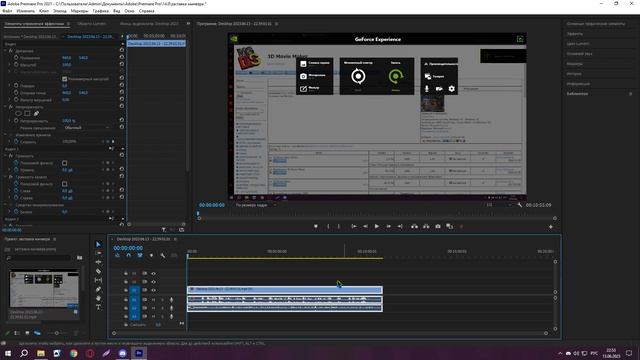Click project panel thumbnail zoom slider
This screenshot has width=640, height=360.
coord(57,333)
